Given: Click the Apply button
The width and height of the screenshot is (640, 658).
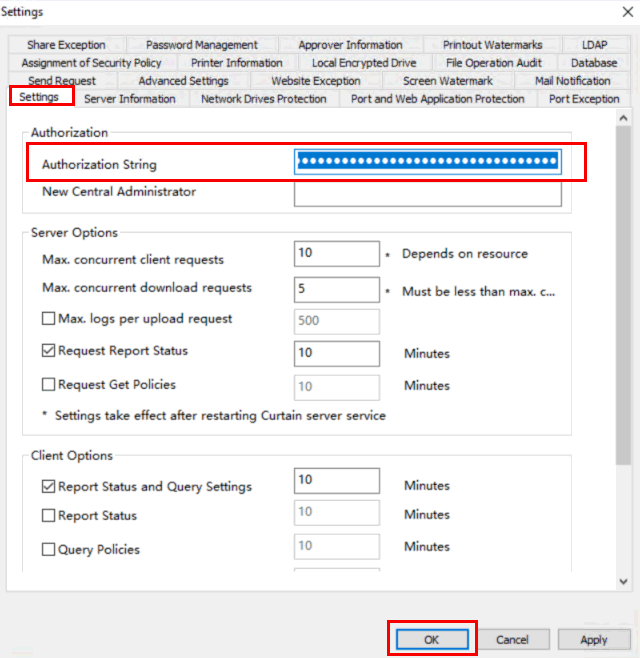Looking at the screenshot, I should coord(593,639).
